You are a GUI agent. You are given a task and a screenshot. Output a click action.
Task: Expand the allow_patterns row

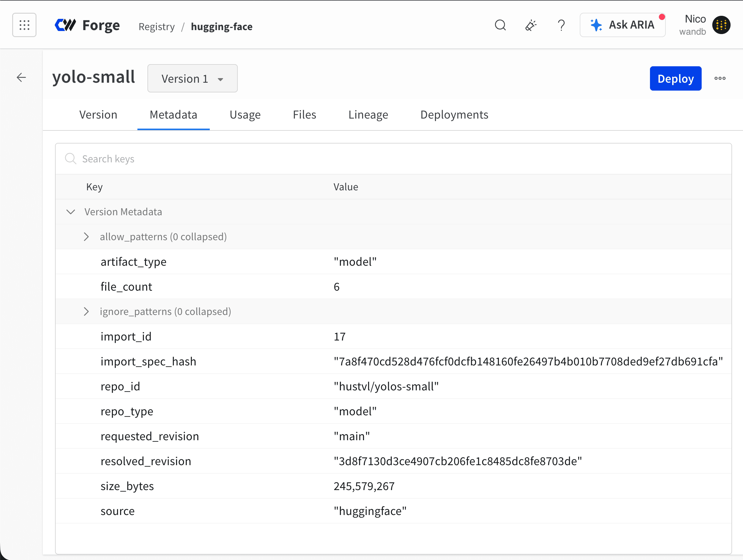click(86, 237)
